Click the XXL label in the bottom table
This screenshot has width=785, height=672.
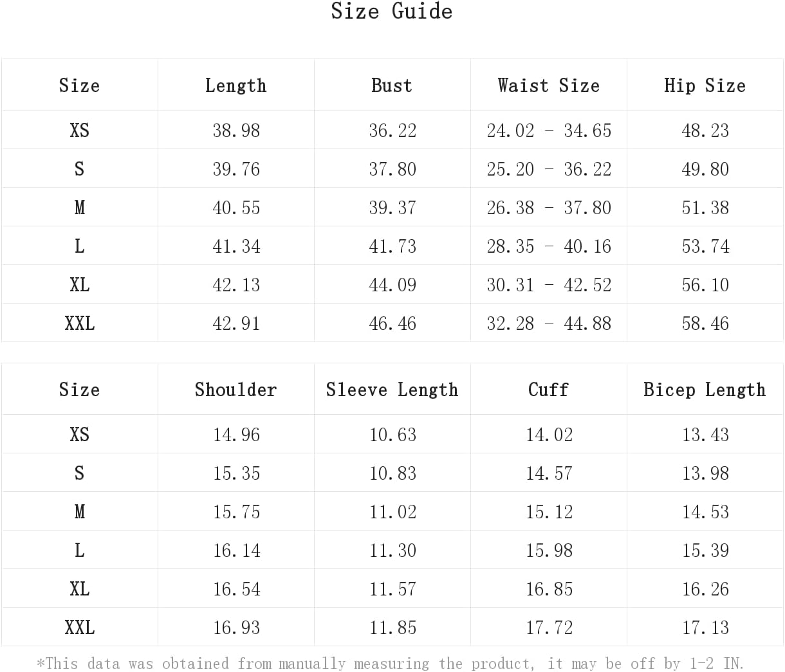80,627
